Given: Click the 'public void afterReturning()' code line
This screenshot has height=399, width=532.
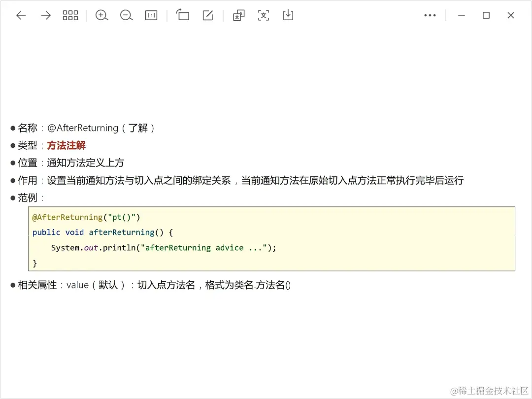Looking at the screenshot, I should 103,233.
